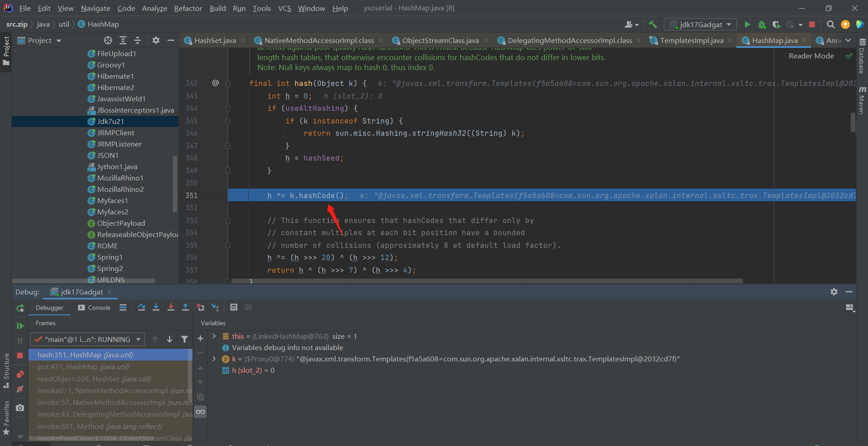
Task: Start debugging with the green bug icon
Action: click(762, 24)
